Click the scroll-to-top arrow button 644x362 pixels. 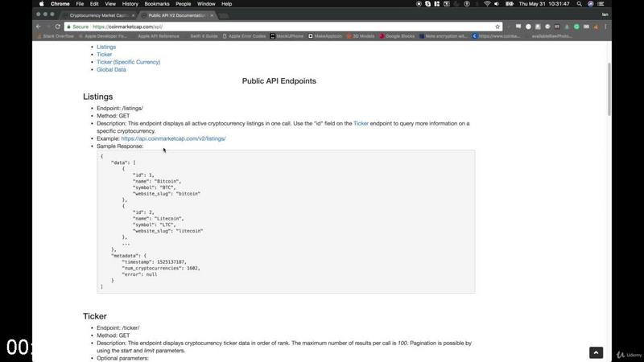[x=596, y=352]
